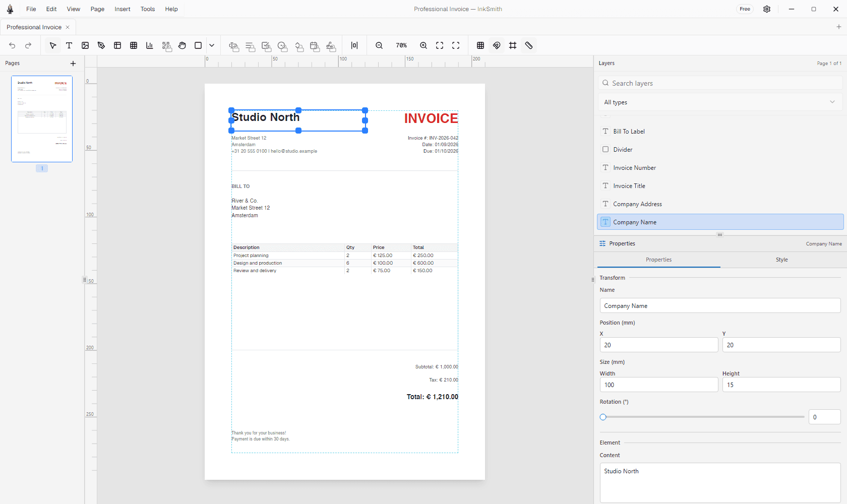
Task: Open the Tools menu
Action: 148,9
